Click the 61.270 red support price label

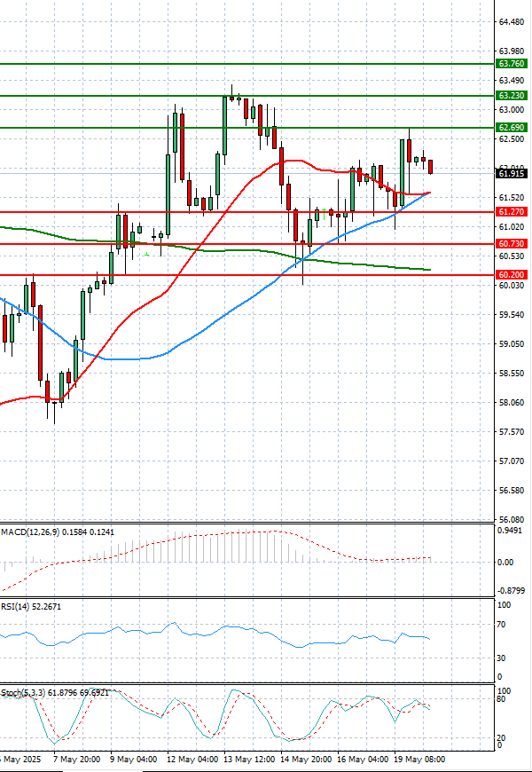pos(512,212)
